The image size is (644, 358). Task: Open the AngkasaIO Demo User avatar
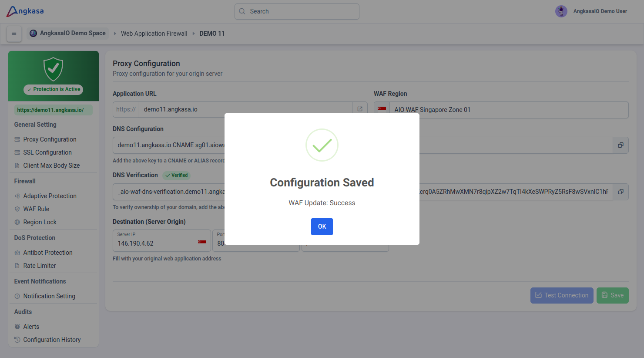point(561,11)
